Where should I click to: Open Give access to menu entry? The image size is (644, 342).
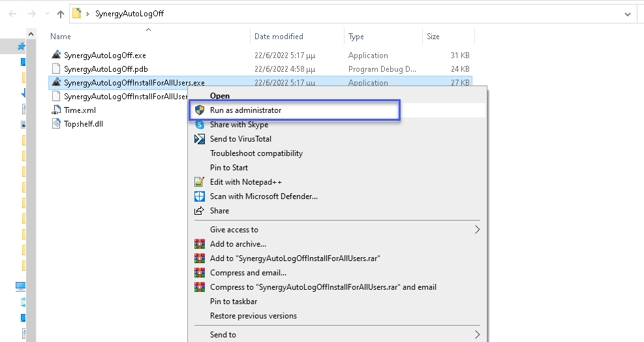point(234,230)
